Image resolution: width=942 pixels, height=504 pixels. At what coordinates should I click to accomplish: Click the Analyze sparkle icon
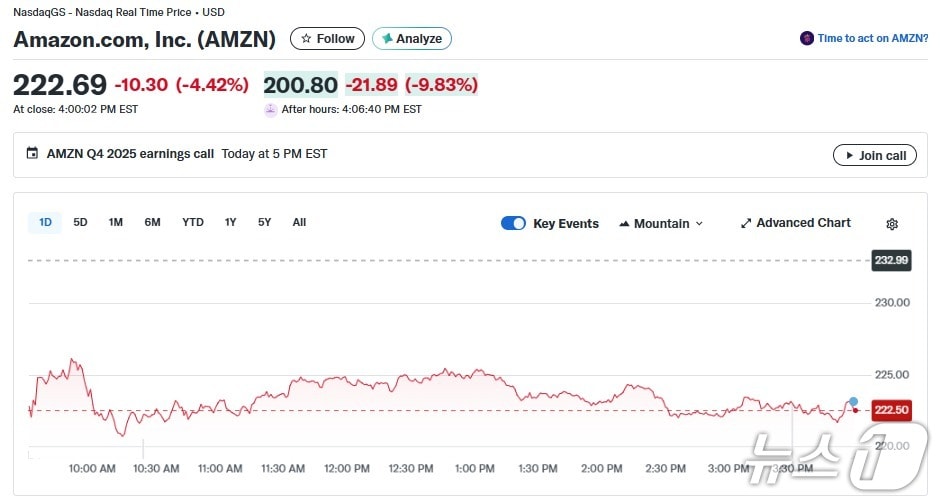[387, 39]
